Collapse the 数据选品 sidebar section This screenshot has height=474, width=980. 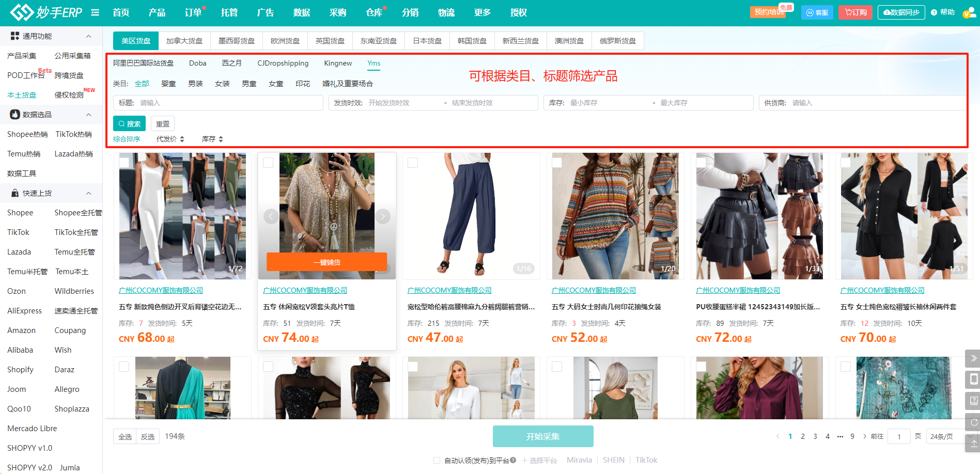(x=88, y=115)
